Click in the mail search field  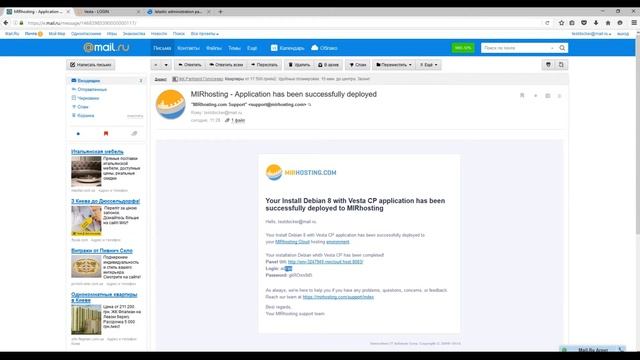[515, 48]
